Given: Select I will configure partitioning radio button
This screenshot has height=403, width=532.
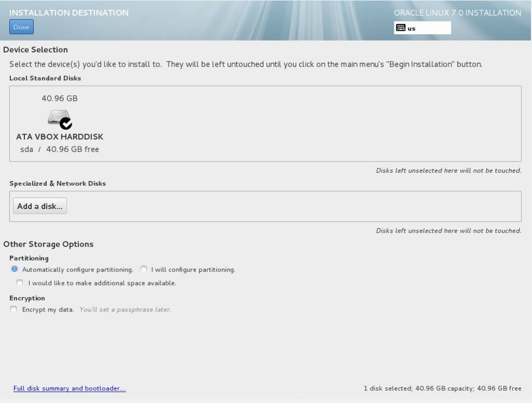Looking at the screenshot, I should (143, 269).
